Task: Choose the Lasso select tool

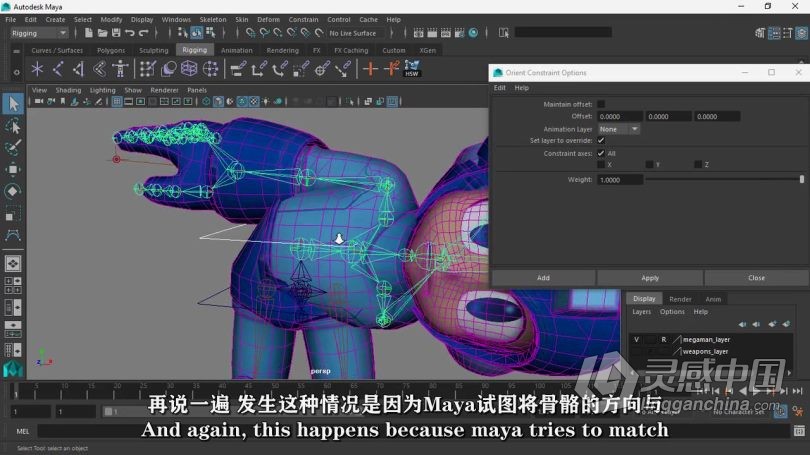Action: click(x=13, y=126)
